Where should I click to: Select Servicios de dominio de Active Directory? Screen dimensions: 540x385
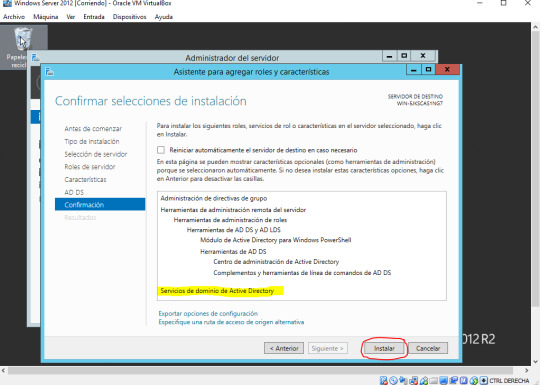[x=217, y=291]
